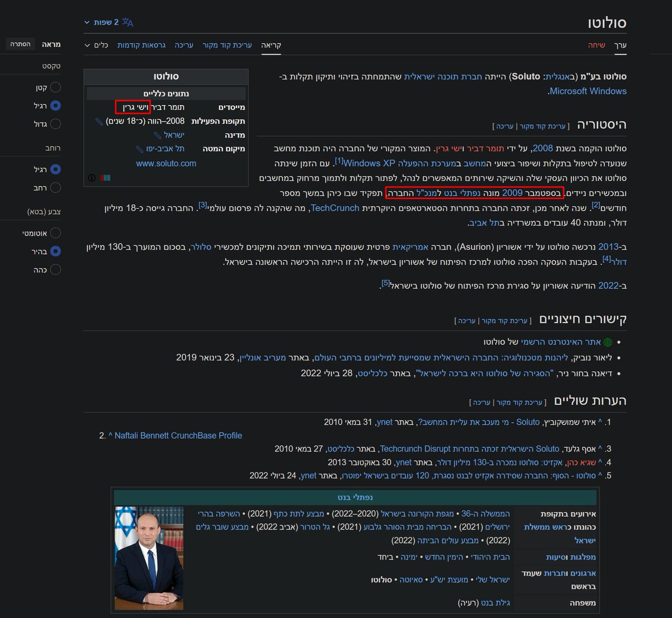Open the www.soluto.com link in infobox
The height and width of the screenshot is (618, 672).
coord(166,163)
